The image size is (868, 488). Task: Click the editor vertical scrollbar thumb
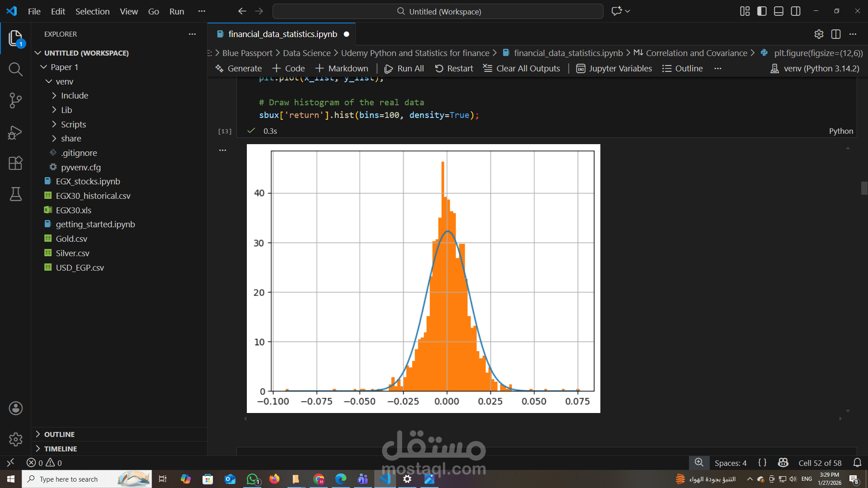click(x=864, y=188)
